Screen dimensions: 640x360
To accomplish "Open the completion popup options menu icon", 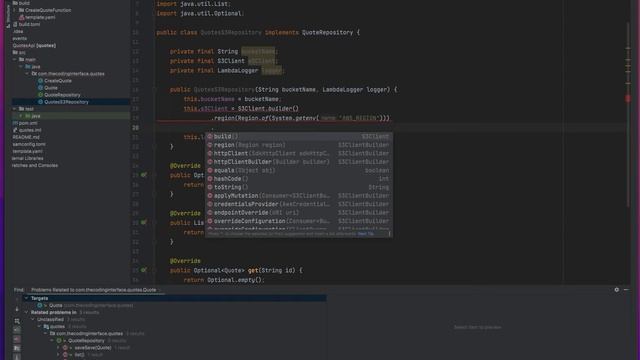I will [x=389, y=234].
